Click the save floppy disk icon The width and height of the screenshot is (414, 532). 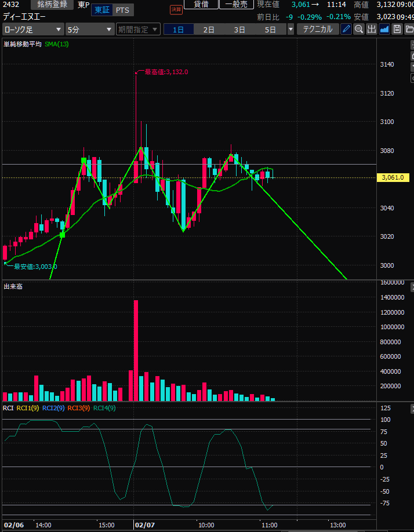click(x=397, y=29)
